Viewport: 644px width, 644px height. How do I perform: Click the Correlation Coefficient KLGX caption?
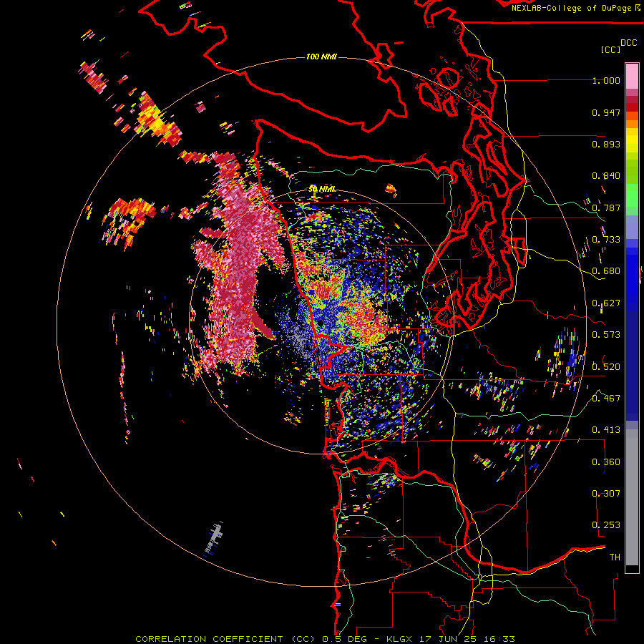pyautogui.click(x=325, y=639)
